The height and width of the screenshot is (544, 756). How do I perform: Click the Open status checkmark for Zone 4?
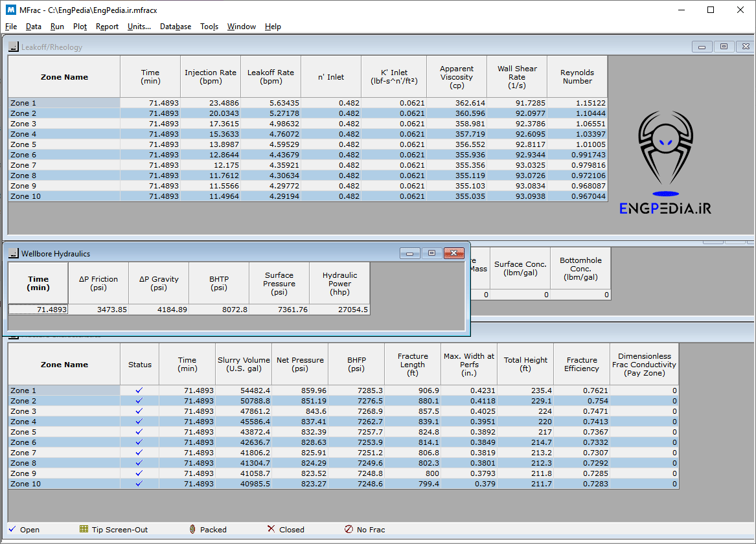tap(139, 421)
